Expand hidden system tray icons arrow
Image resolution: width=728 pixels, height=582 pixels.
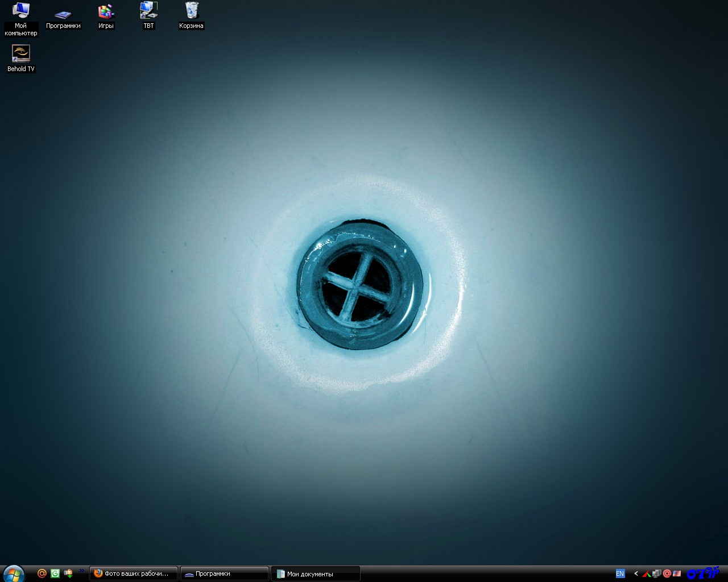click(x=636, y=573)
